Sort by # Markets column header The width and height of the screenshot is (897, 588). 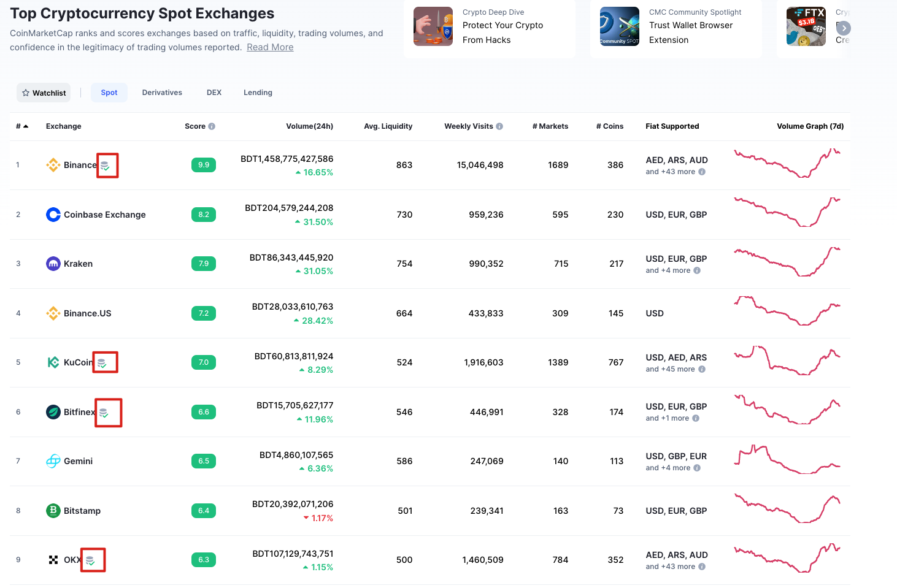coord(550,126)
